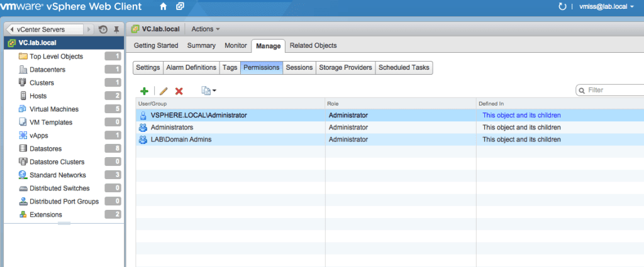Sort by Role column header

(x=401, y=104)
